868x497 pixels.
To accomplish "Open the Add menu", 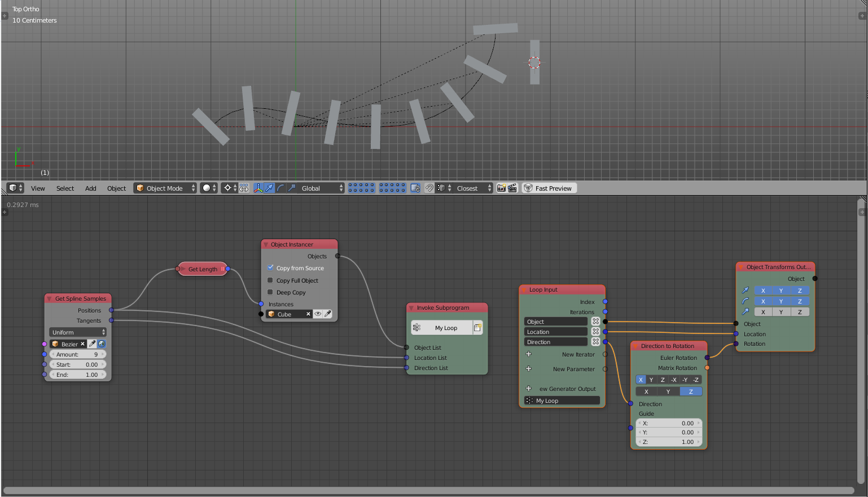I will (90, 188).
